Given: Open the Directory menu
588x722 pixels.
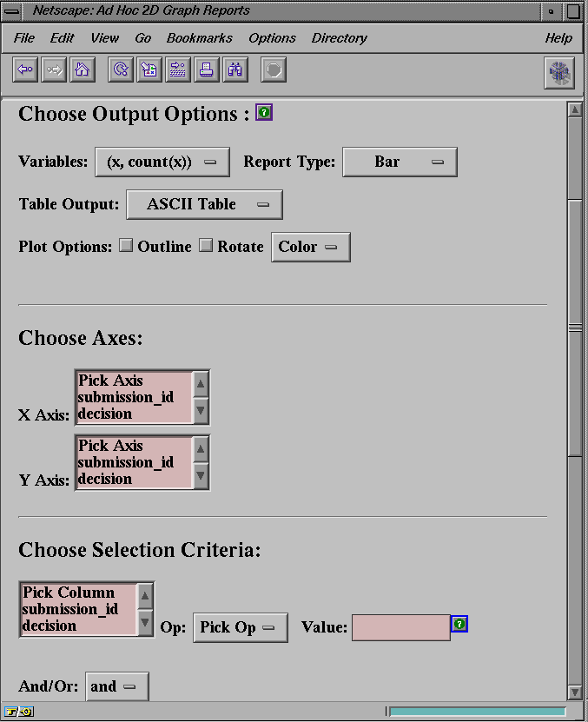Looking at the screenshot, I should tap(339, 38).
